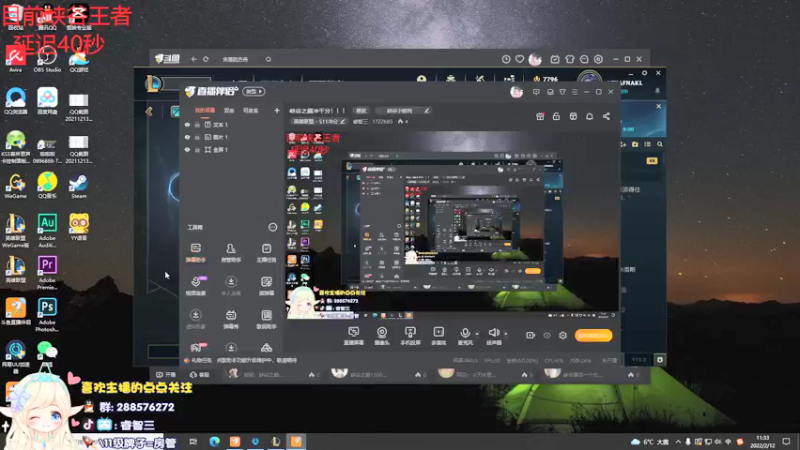Open Microsoft Edge from the taskbar
Screen dimensions: 800x450
tap(214, 441)
